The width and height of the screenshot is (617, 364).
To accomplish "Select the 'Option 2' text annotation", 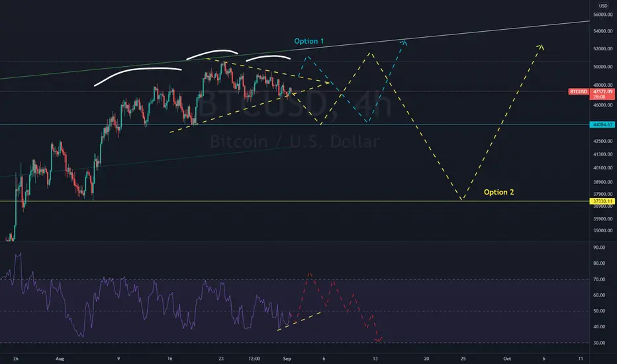I will point(498,192).
